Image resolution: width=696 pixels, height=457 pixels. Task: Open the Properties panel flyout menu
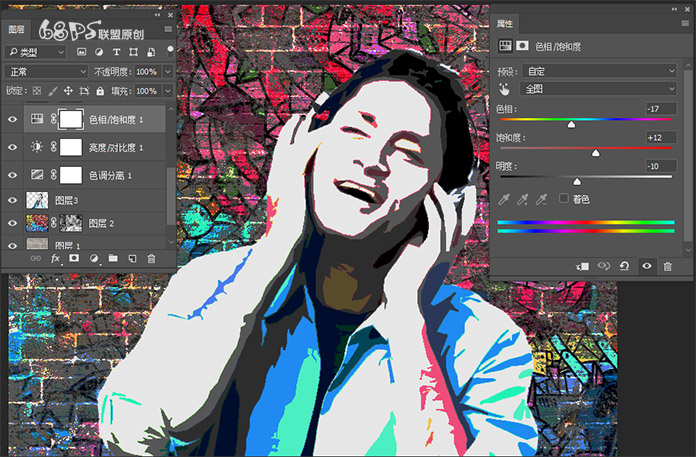click(685, 23)
